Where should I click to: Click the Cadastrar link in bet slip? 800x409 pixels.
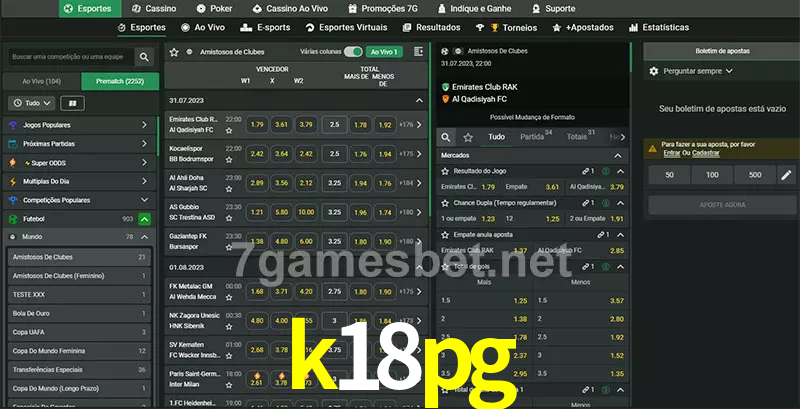click(x=706, y=153)
